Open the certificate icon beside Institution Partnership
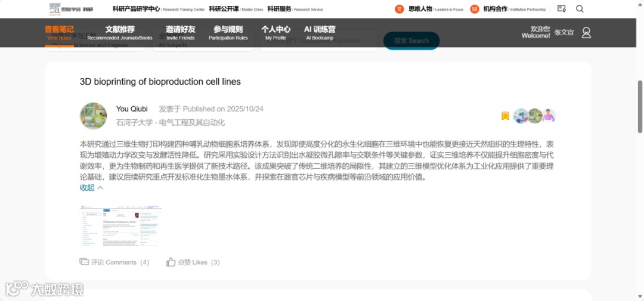The image size is (644, 301). pyautogui.click(x=562, y=8)
